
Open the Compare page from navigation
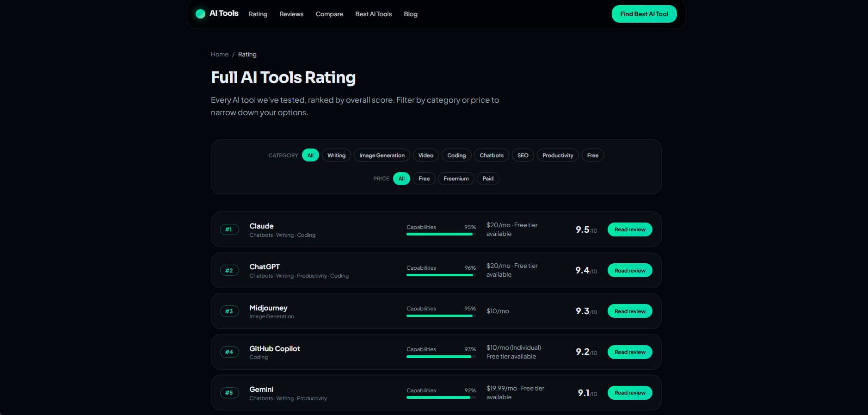pos(329,14)
